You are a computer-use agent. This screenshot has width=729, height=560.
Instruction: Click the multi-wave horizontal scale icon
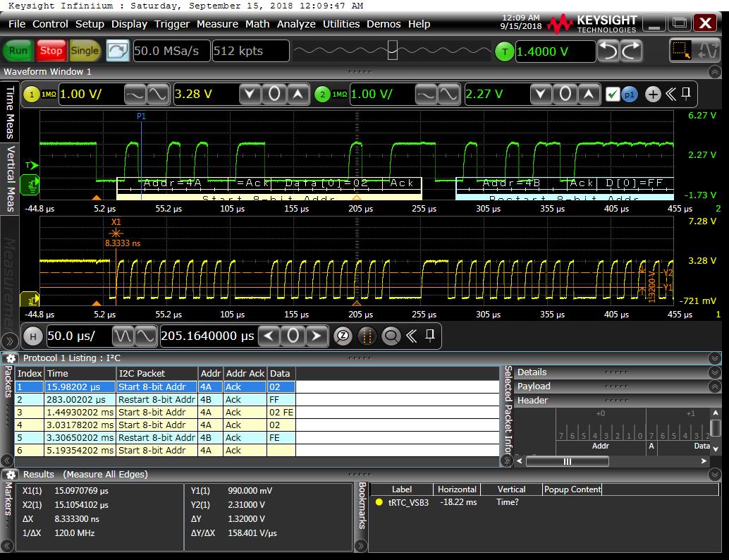click(123, 336)
